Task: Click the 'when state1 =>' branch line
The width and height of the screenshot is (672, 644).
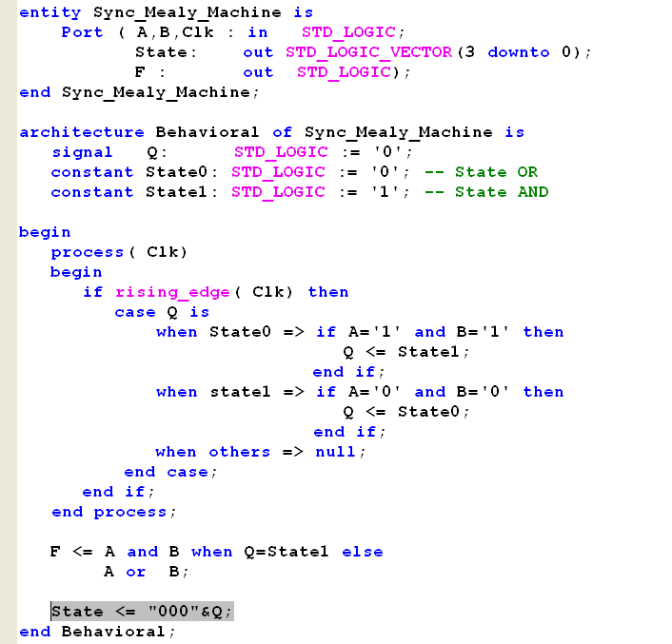Action: coord(360,392)
